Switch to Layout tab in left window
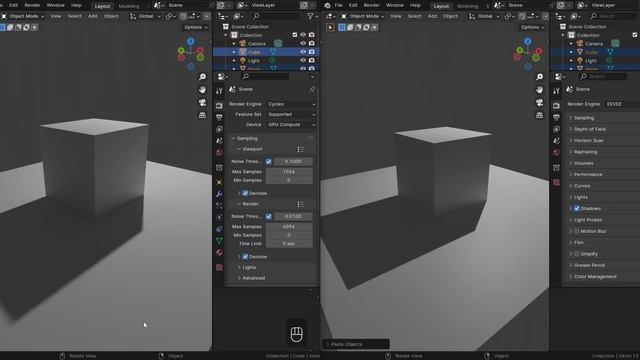640x360 pixels. pyautogui.click(x=102, y=6)
